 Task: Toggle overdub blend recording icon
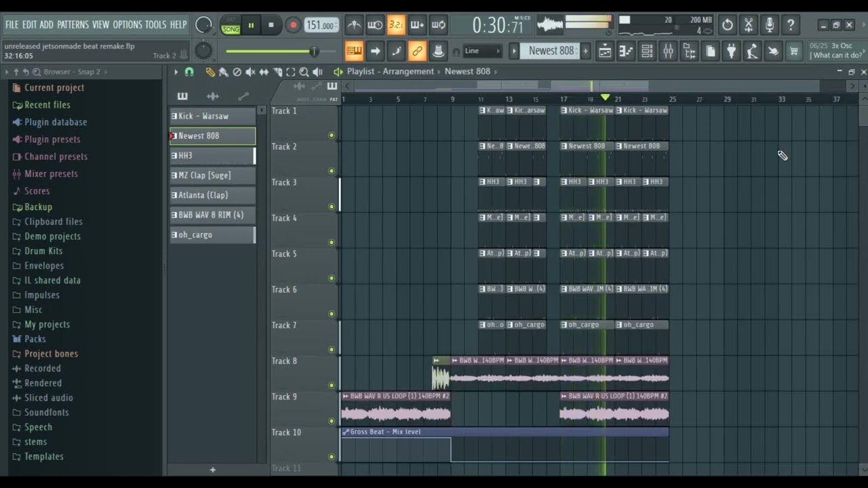(417, 26)
